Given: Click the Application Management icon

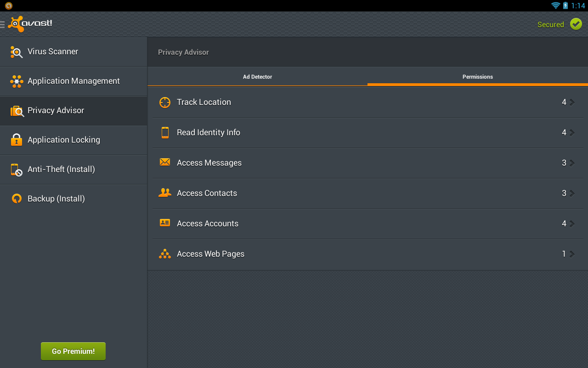Looking at the screenshot, I should pyautogui.click(x=17, y=81).
